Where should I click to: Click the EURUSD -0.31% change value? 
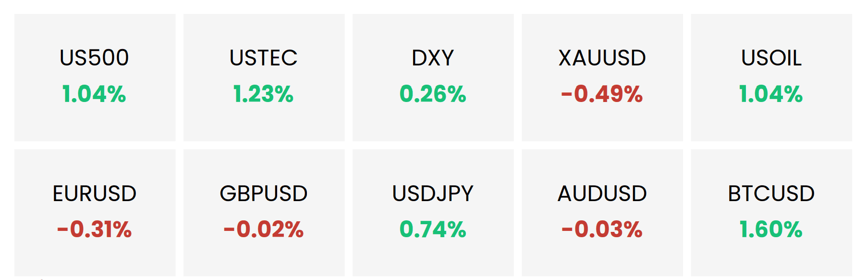click(x=94, y=229)
